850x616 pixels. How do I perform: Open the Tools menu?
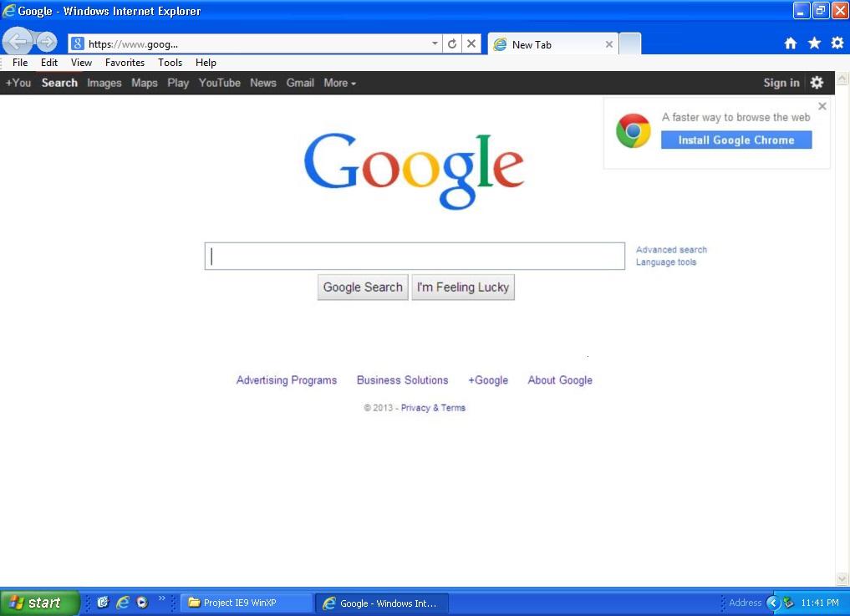pos(171,63)
